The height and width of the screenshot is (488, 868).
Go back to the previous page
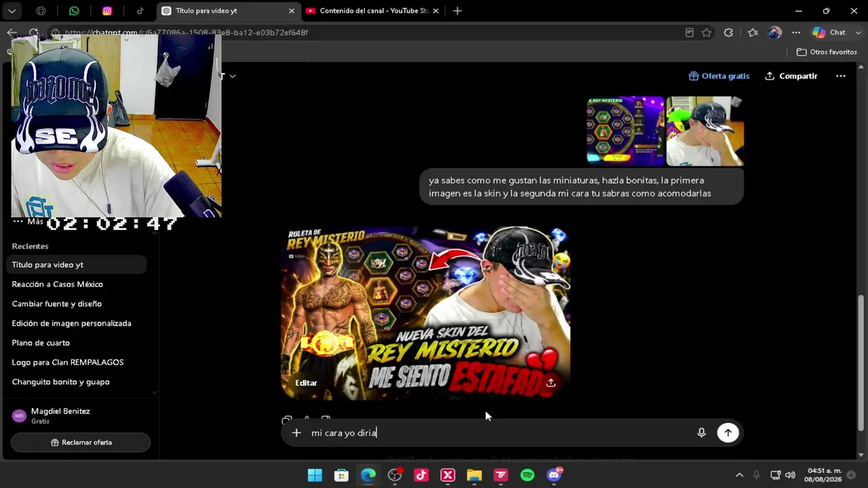click(x=12, y=33)
